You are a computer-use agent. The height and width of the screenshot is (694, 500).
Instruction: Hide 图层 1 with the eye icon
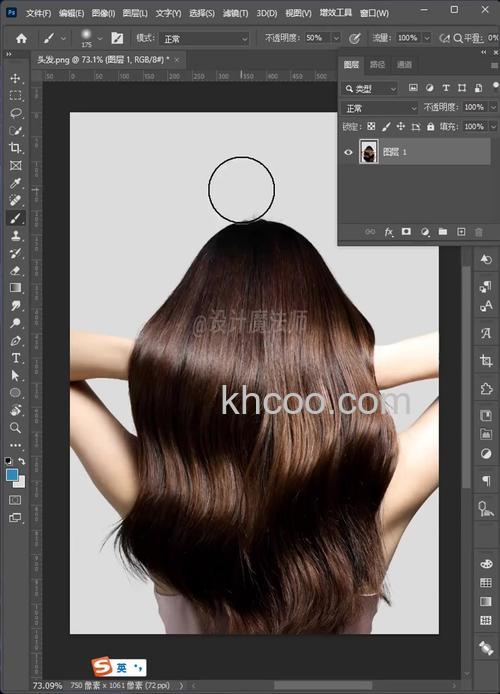[348, 152]
